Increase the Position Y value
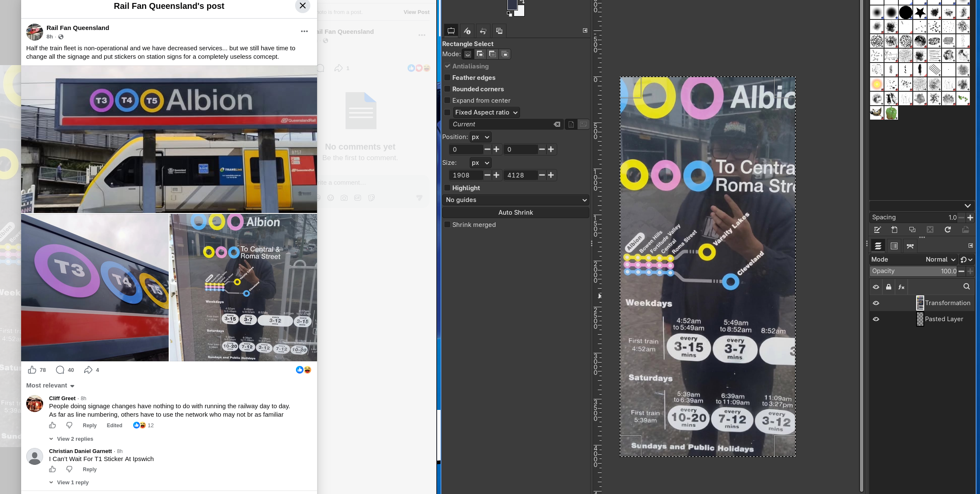The height and width of the screenshot is (494, 980). pyautogui.click(x=551, y=149)
